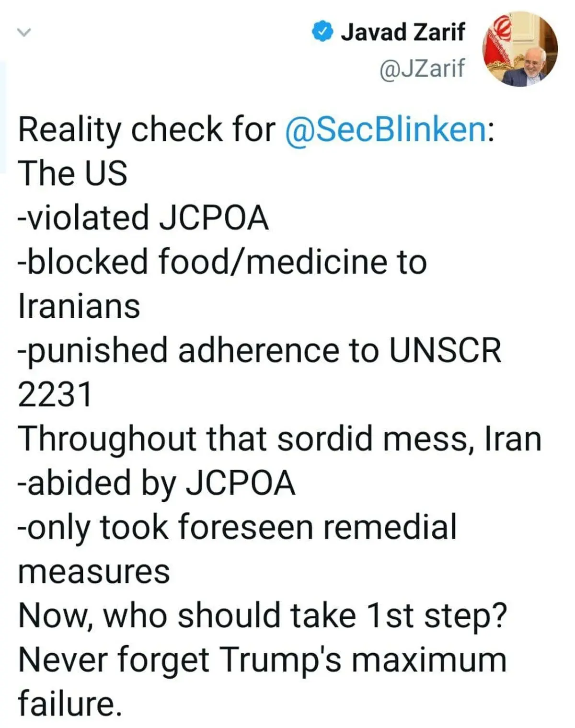575x728 pixels.
Task: Click "Now, who should take 1st step?"
Action: [x=263, y=616]
